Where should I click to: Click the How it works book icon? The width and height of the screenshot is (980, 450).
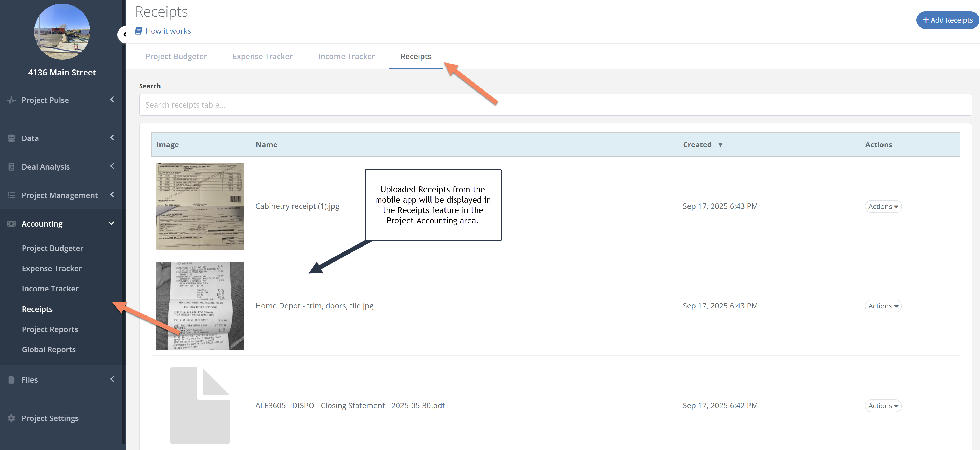138,31
